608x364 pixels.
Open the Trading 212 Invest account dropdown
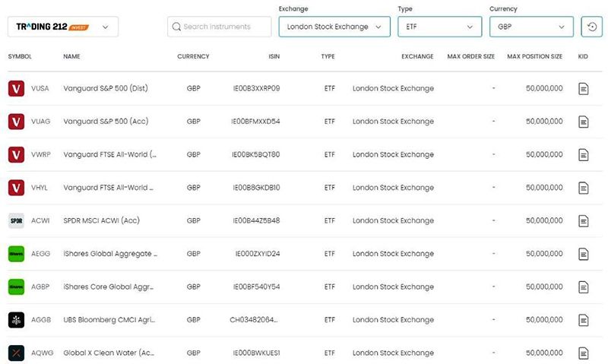coord(63,27)
